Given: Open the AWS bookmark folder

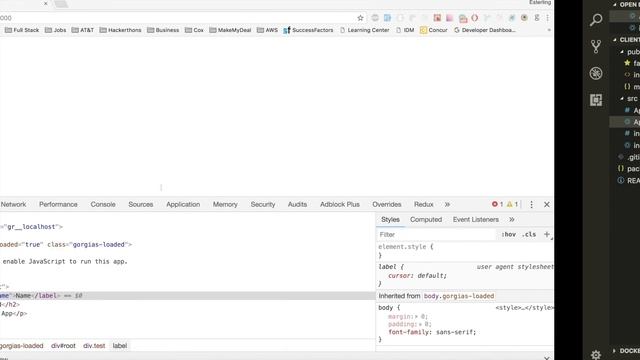Looking at the screenshot, I should [267, 30].
